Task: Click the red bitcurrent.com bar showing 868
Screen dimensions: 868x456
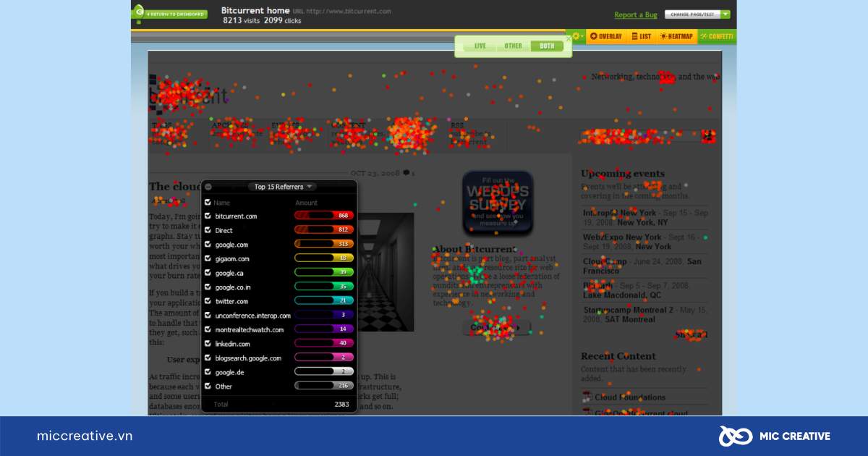Action: coord(324,216)
